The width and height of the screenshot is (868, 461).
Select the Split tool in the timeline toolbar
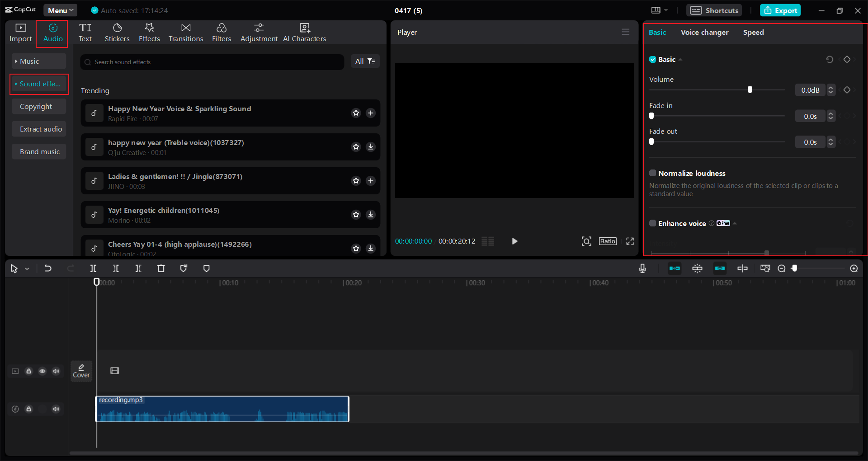coord(93,268)
